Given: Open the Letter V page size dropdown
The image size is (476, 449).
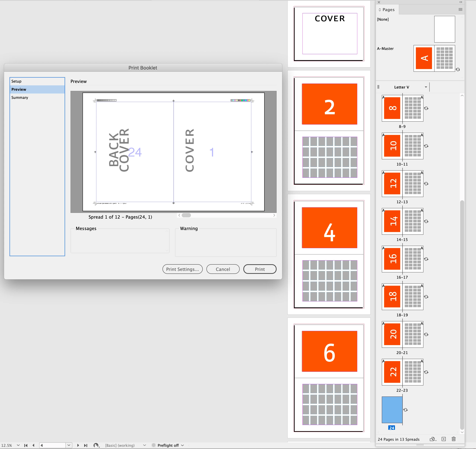Looking at the screenshot, I should [426, 87].
